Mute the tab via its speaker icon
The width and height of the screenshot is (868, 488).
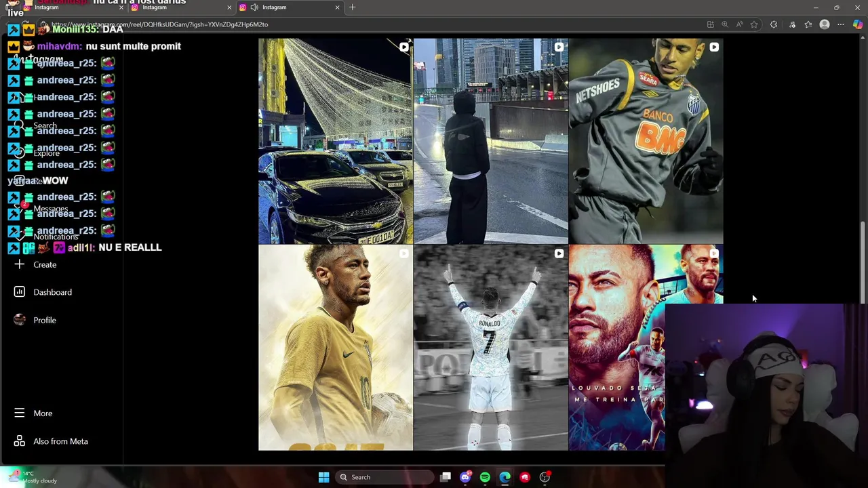coord(254,7)
